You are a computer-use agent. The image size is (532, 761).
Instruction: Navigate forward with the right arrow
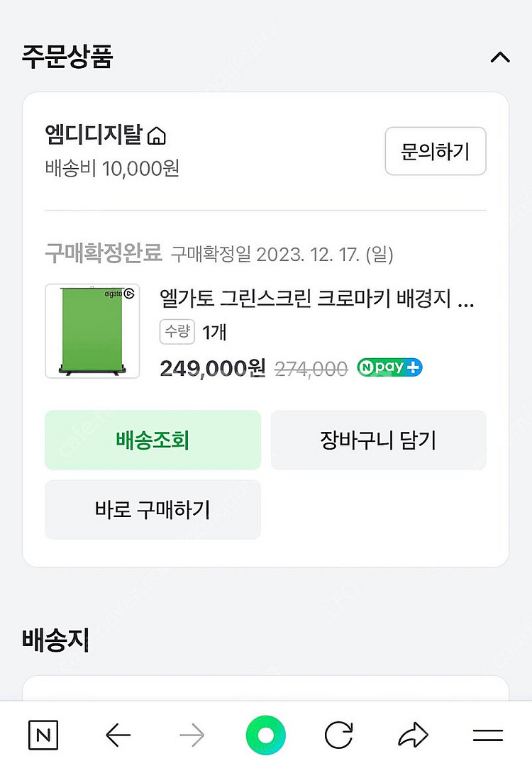tap(192, 735)
